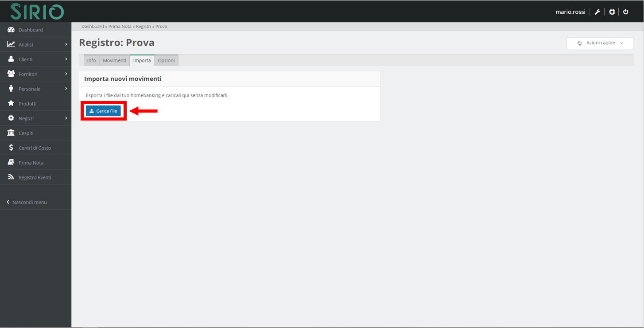Click the power logout icon

pos(625,12)
